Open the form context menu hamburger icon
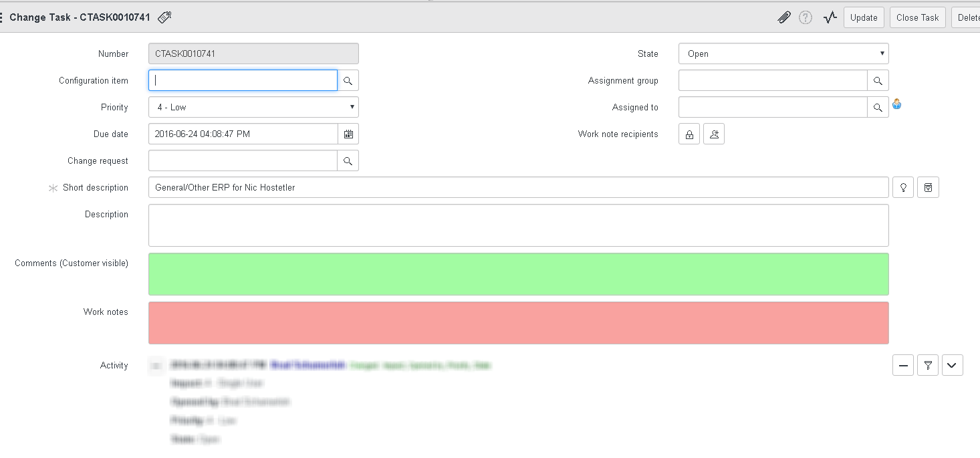This screenshot has height=458, width=980. pos(2,17)
